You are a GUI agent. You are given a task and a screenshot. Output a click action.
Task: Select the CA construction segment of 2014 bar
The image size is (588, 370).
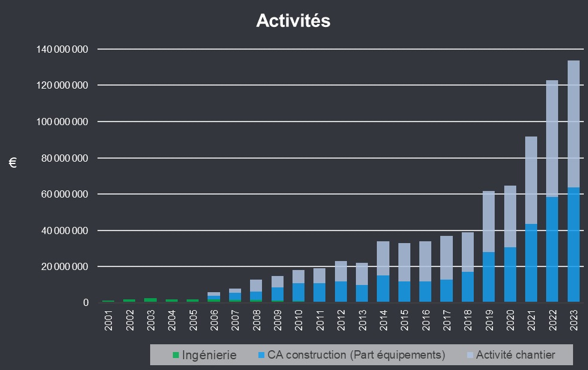click(x=383, y=289)
